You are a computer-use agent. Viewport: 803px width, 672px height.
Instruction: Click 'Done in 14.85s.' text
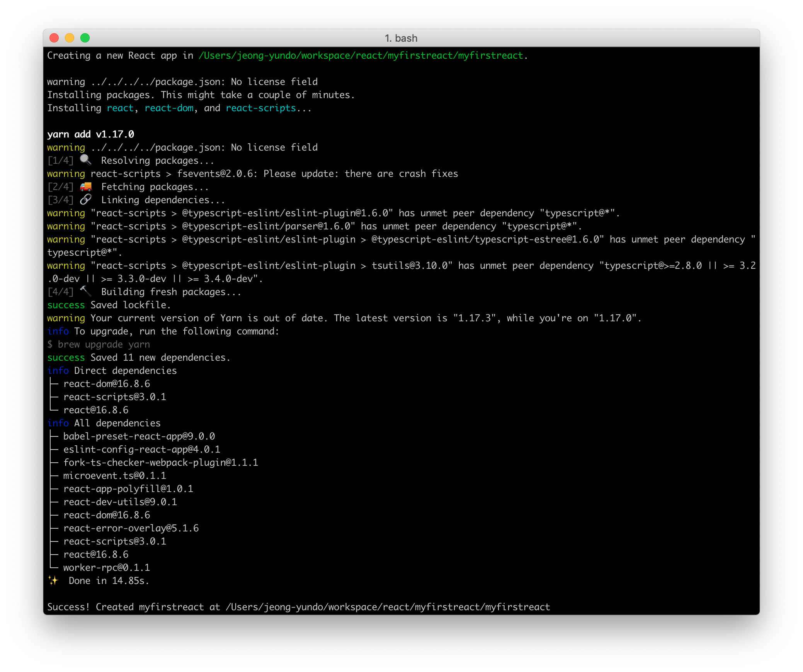pyautogui.click(x=109, y=580)
